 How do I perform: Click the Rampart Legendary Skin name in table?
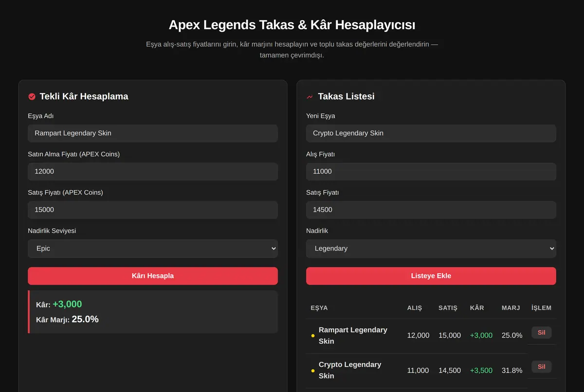tap(353, 336)
